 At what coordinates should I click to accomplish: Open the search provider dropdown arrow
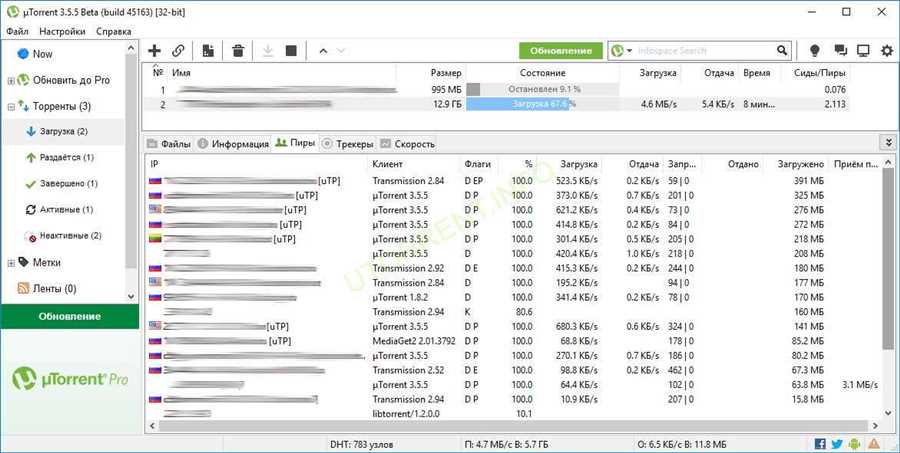pyautogui.click(x=630, y=50)
